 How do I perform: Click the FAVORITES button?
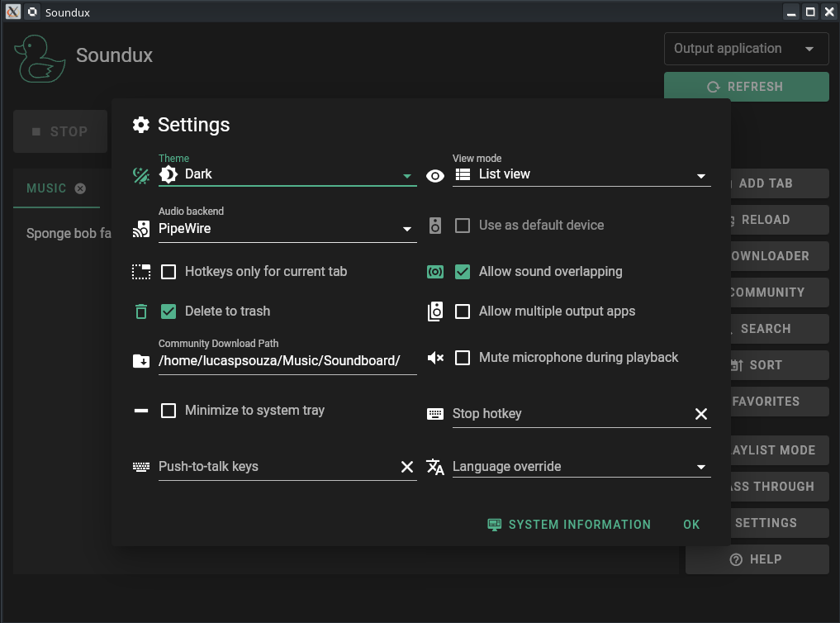click(x=780, y=402)
